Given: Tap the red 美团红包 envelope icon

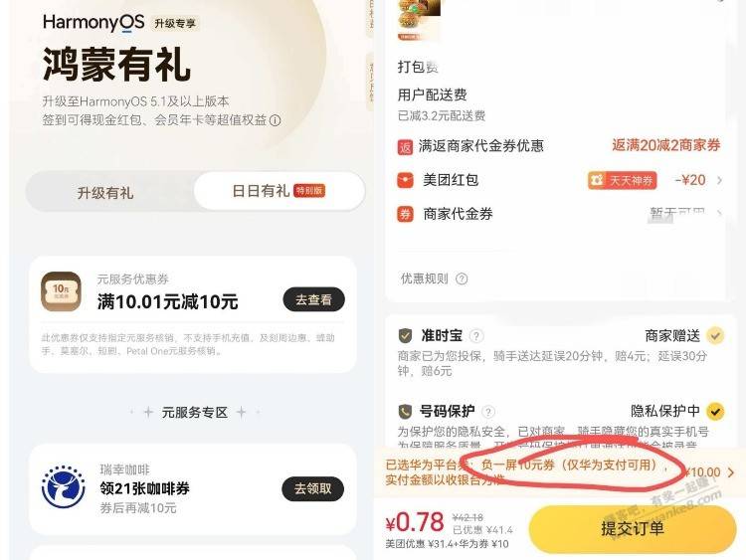Looking at the screenshot, I should 406,180.
